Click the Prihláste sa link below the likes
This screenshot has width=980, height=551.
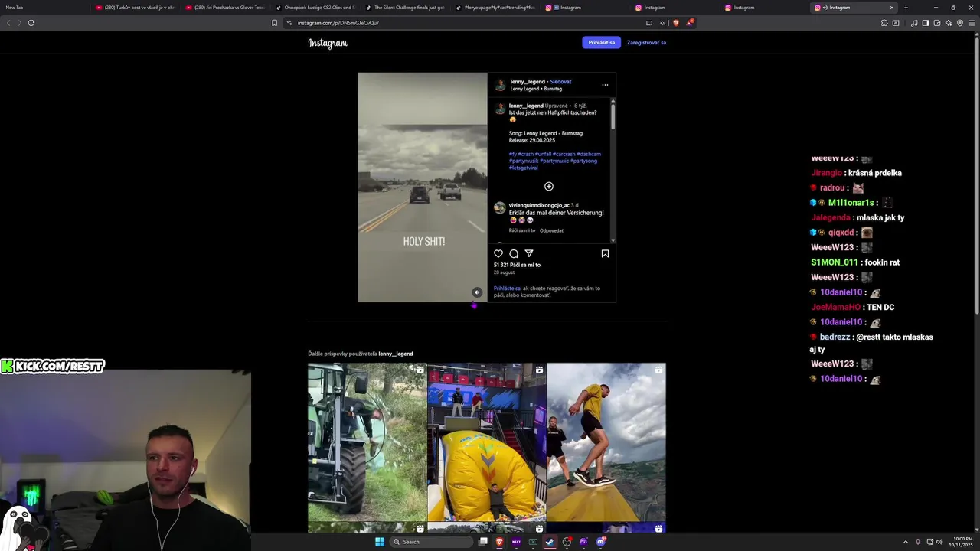click(x=507, y=289)
